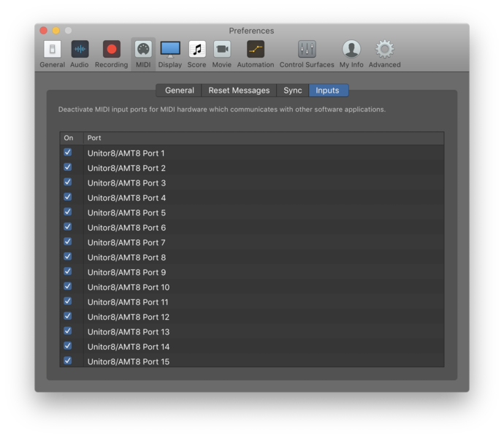Deactivate Unitor8/AMT8 Port 7 checkbox

(67, 242)
